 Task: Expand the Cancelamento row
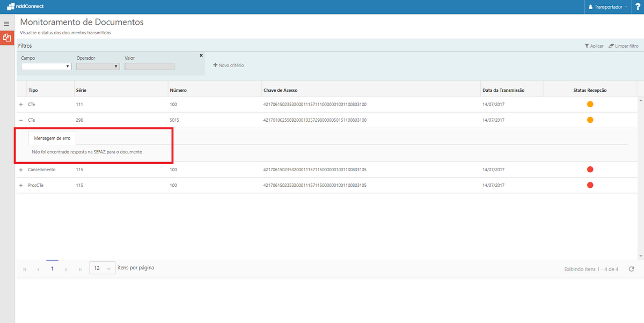click(x=21, y=170)
